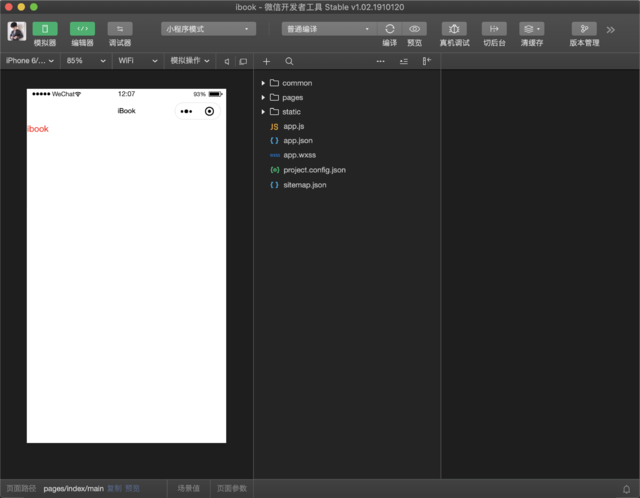Click the 页面参数 status bar item
This screenshot has height=498, width=640.
[x=232, y=489]
